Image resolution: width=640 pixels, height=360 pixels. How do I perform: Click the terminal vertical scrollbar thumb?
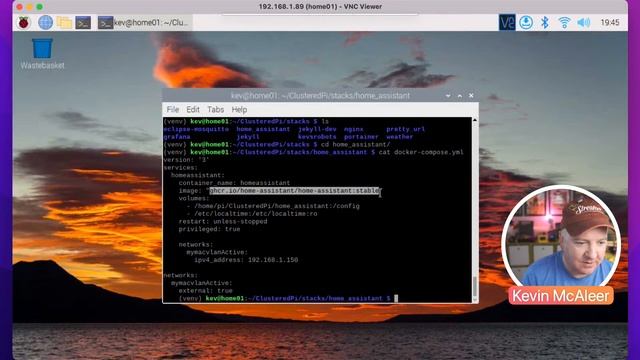(x=475, y=287)
